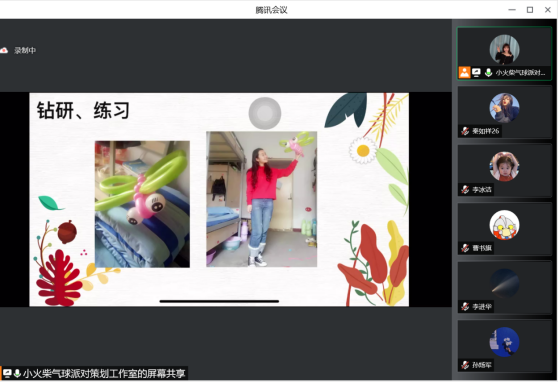The image size is (558, 382).
Task: Click the muted mic icon beside 孙烁军
Action: pos(465,365)
